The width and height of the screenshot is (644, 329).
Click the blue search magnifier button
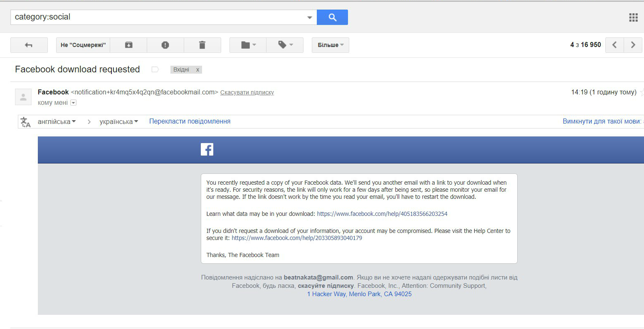332,17
